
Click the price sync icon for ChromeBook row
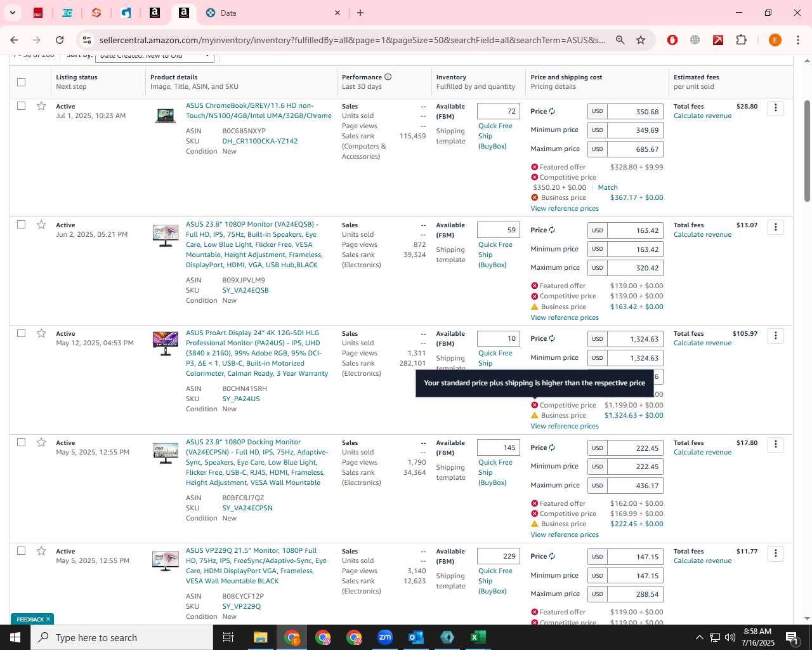point(552,111)
